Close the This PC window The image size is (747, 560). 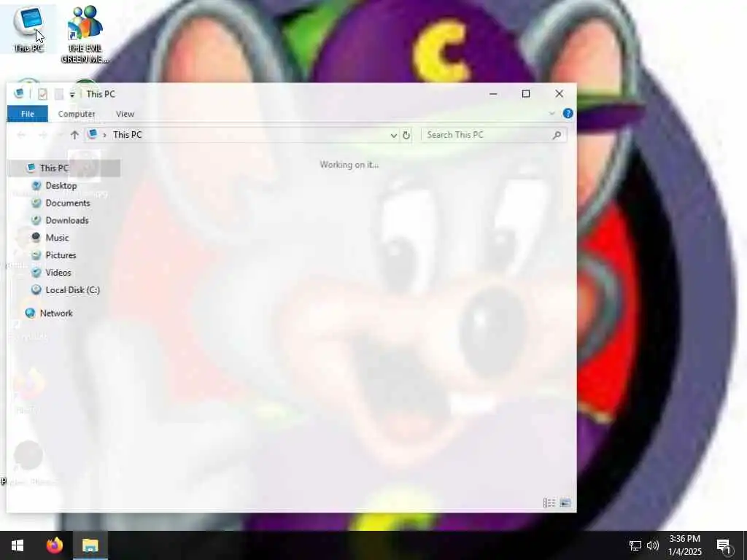pyautogui.click(x=560, y=94)
